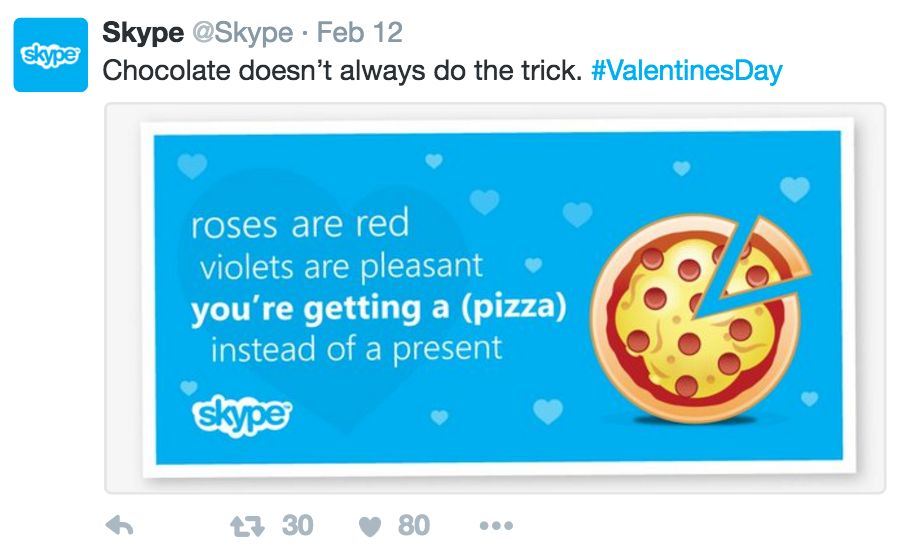Open the Skype display name link
Image resolution: width=904 pixels, height=558 pixels.
[x=143, y=33]
